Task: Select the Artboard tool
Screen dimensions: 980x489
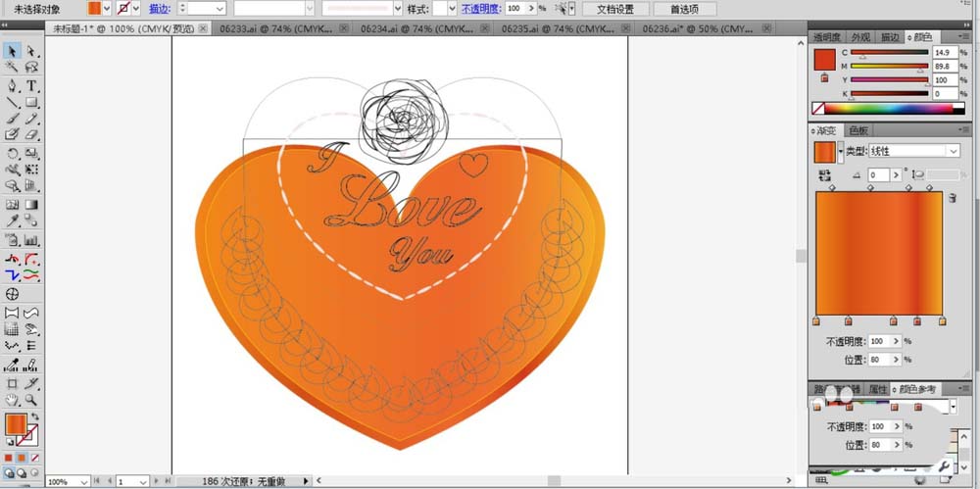Action: (12, 383)
